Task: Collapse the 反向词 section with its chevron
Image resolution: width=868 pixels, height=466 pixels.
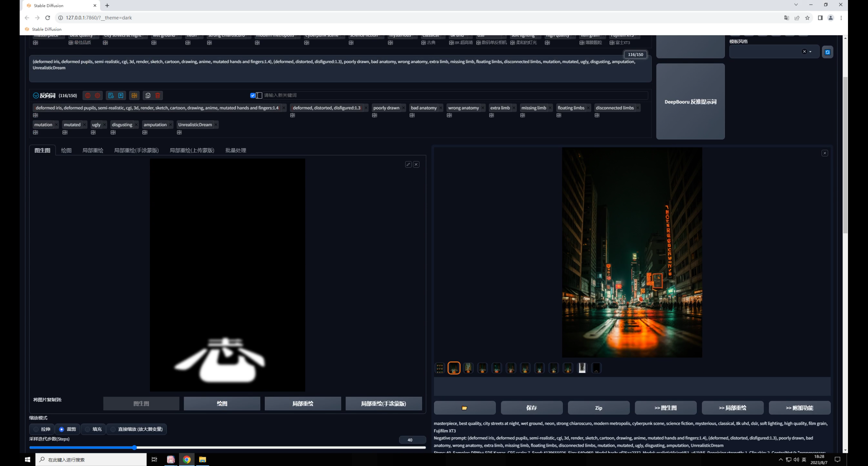Action: [x=36, y=96]
